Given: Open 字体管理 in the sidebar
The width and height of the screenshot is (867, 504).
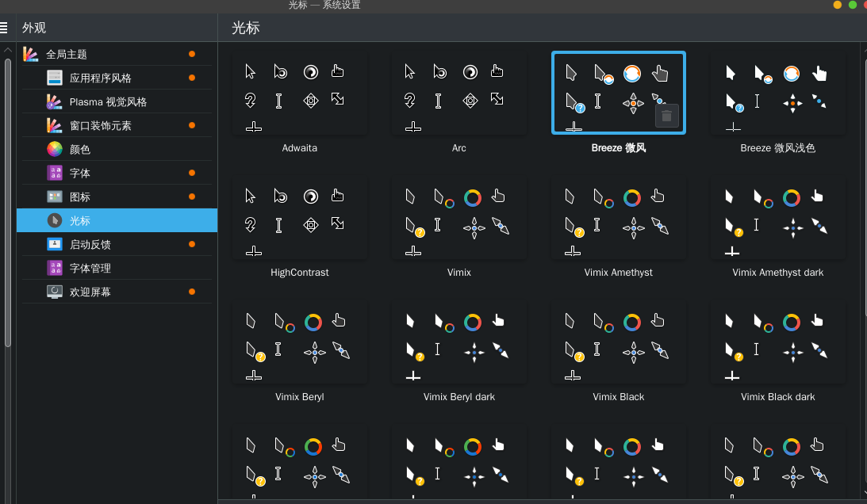Looking at the screenshot, I should point(90,268).
